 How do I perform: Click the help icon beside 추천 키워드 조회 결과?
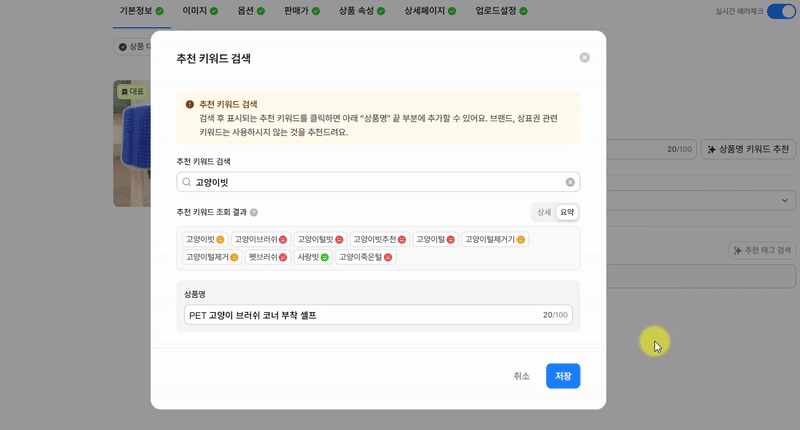[x=254, y=212]
